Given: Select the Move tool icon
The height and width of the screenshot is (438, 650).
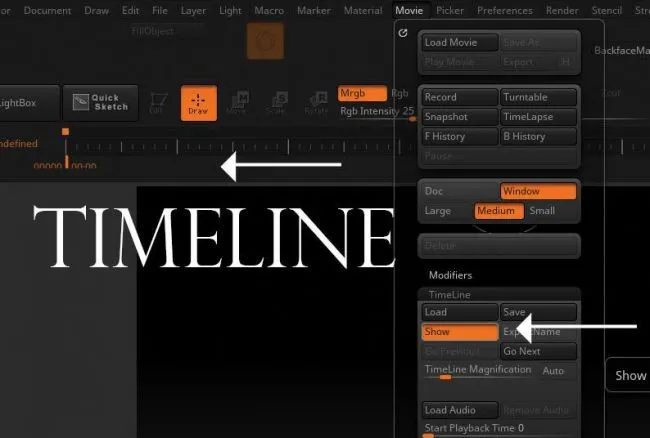Looking at the screenshot, I should 239,103.
